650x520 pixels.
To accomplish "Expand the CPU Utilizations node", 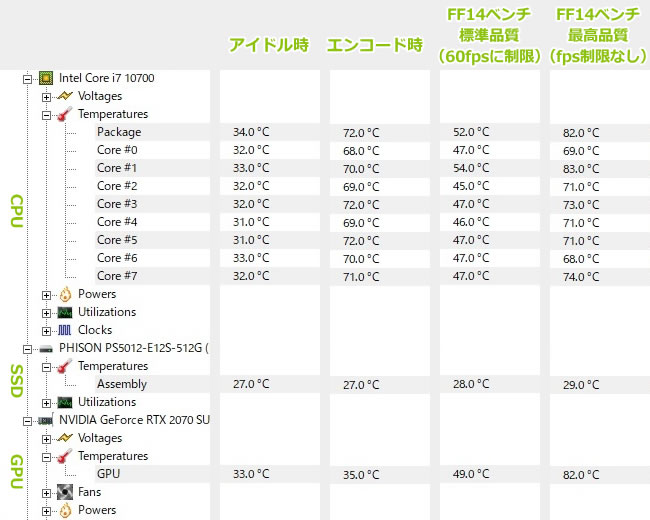I will (x=46, y=313).
